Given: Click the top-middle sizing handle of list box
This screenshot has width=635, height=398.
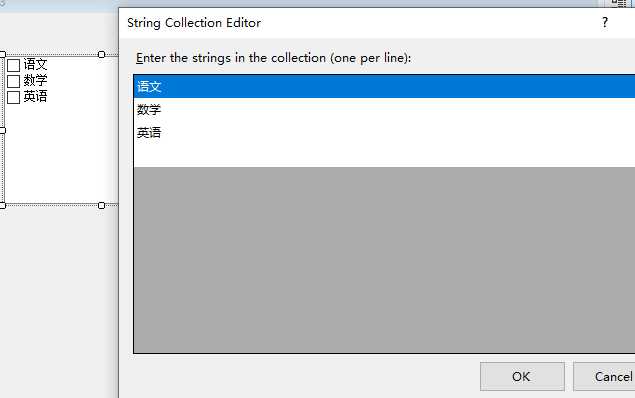Looking at the screenshot, I should pyautogui.click(x=101, y=55).
